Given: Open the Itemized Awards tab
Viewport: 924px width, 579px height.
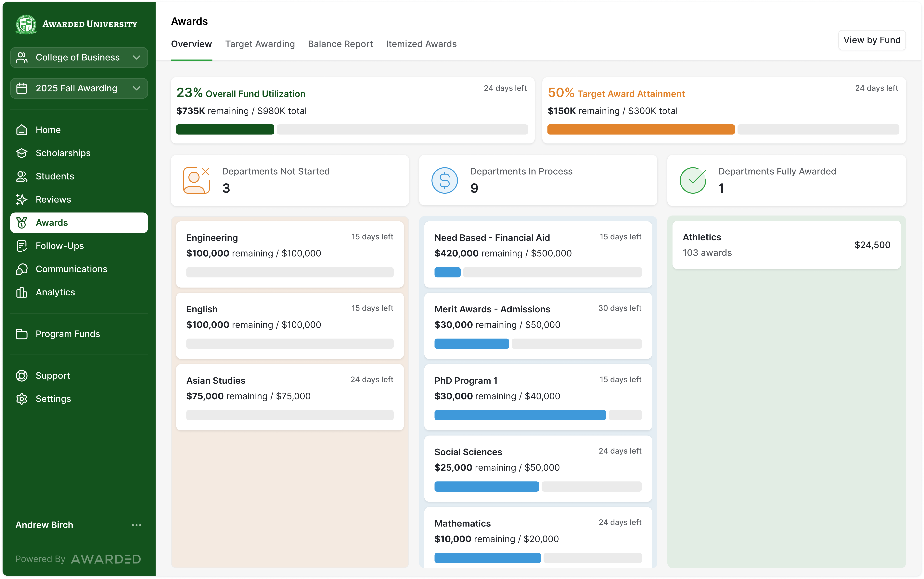Looking at the screenshot, I should coord(421,44).
